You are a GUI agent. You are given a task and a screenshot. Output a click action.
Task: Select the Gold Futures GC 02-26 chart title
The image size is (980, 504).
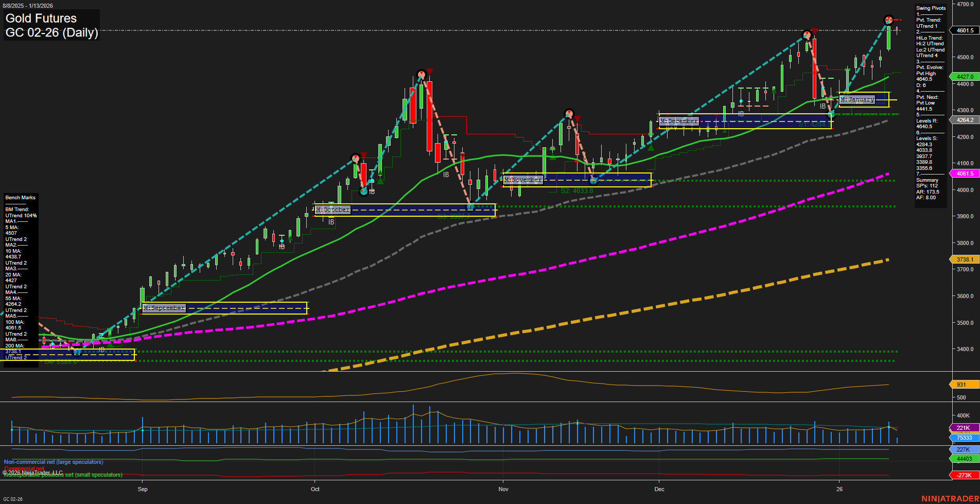tap(50, 25)
